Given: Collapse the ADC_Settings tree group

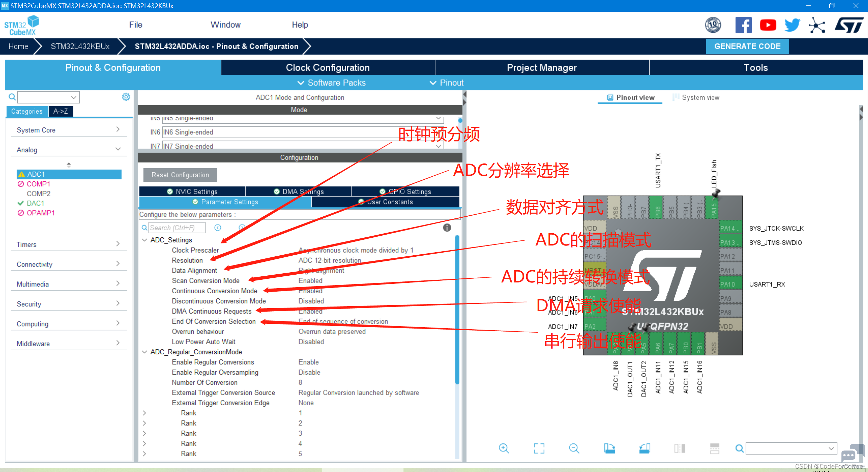Looking at the screenshot, I should pos(144,240).
